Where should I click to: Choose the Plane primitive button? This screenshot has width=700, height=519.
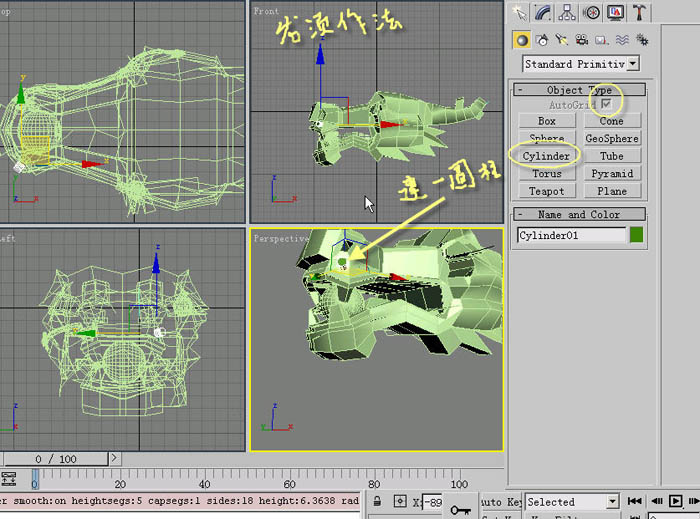click(x=612, y=191)
